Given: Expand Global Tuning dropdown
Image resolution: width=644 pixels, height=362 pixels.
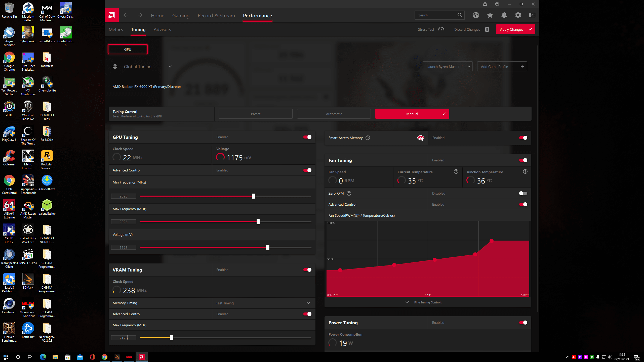Looking at the screenshot, I should coord(170,67).
